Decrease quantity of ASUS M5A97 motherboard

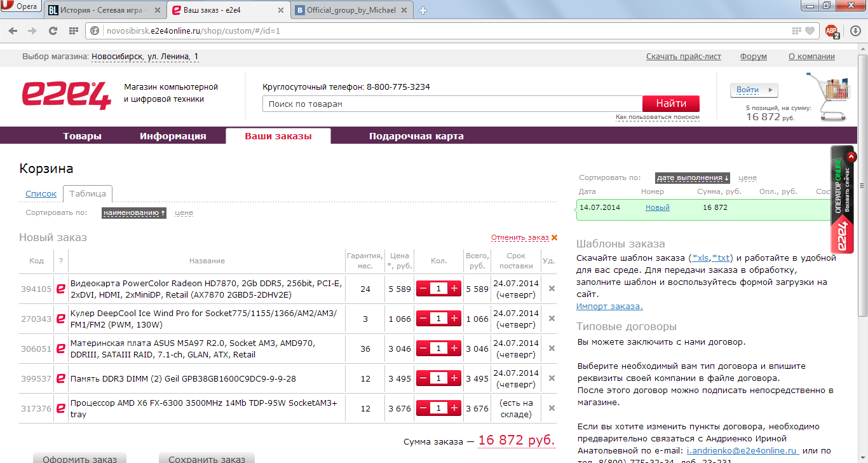(x=423, y=349)
